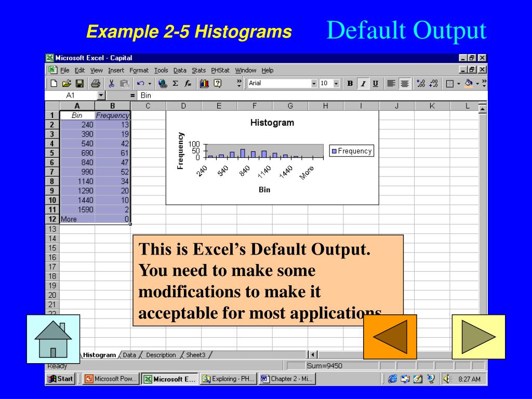Image resolution: width=532 pixels, height=399 pixels.
Task: Open the Format menu
Action: point(139,70)
